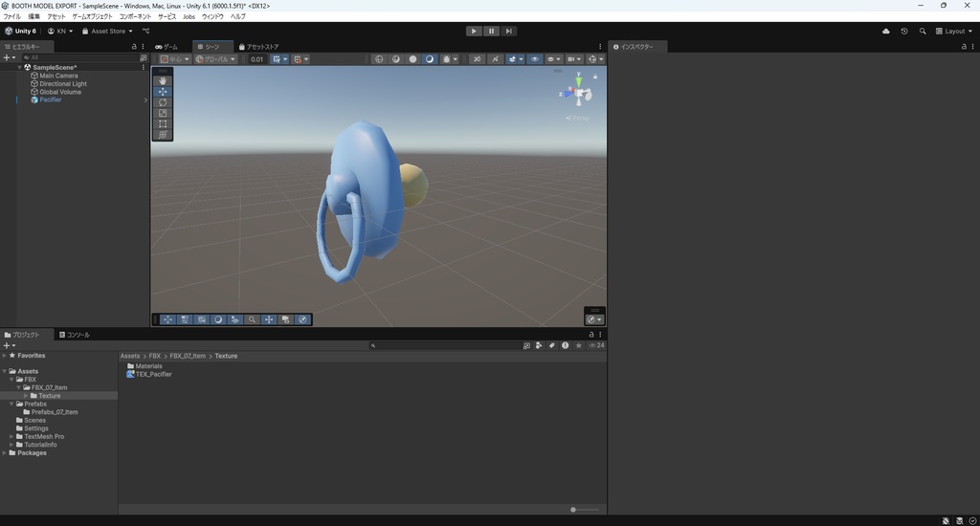The image size is (980, 526).
Task: Open Unity Cloud icon in top toolbar
Action: [x=885, y=31]
